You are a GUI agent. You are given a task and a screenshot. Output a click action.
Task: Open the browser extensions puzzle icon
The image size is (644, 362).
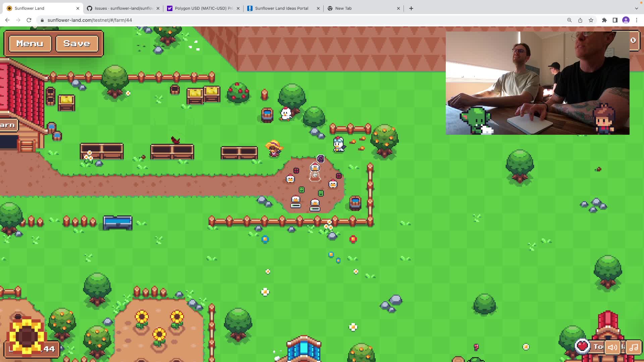click(604, 20)
